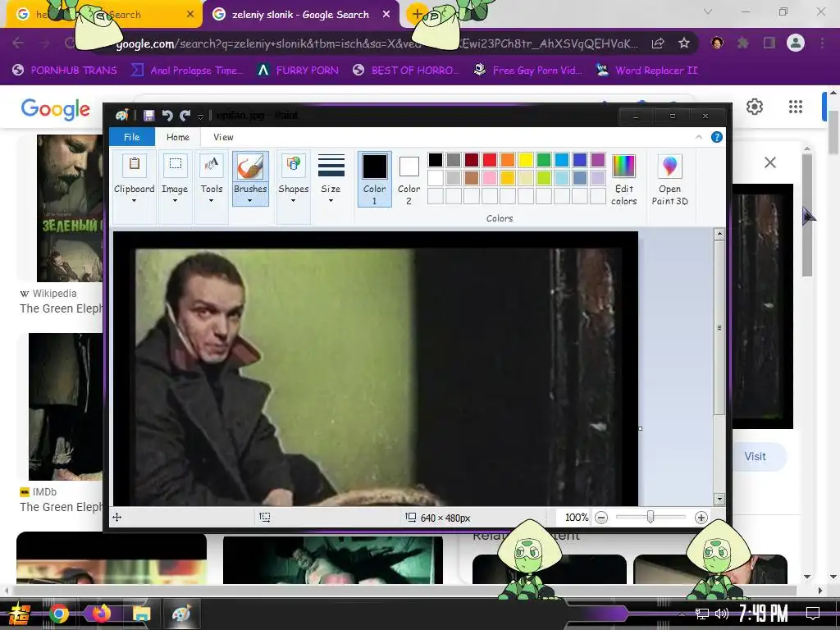
Task: Open the Clipboard paste icon in Paint
Action: click(134, 164)
